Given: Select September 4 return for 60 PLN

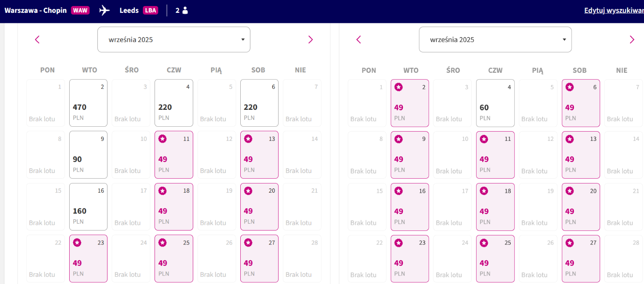Looking at the screenshot, I should point(495,103).
